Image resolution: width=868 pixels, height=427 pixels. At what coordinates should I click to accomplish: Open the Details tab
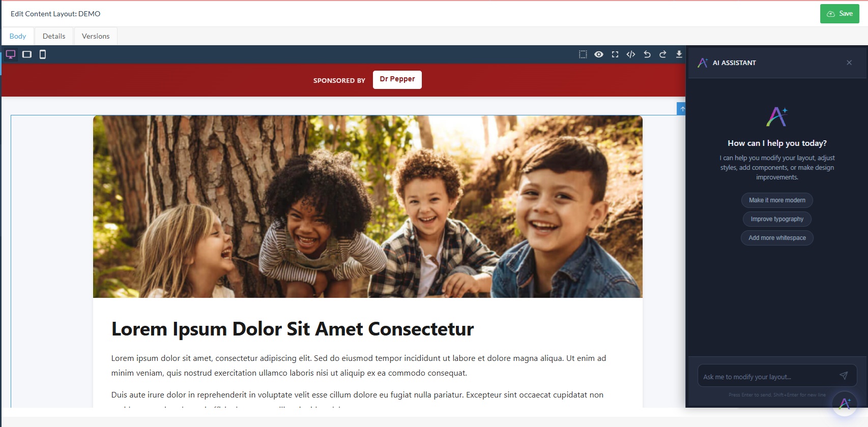54,36
